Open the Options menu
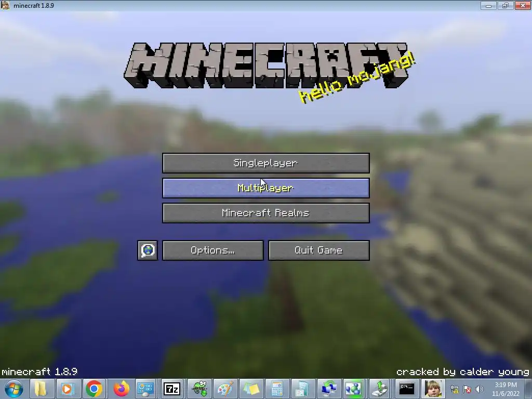Screen dimensions: 532x399 [212, 250]
